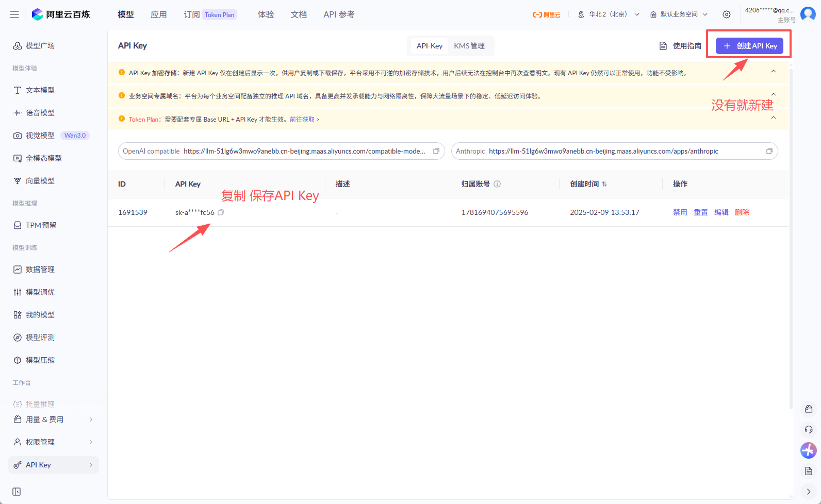
Task: Click the Alibaba Cloud Bailian logo
Action: [61, 14]
